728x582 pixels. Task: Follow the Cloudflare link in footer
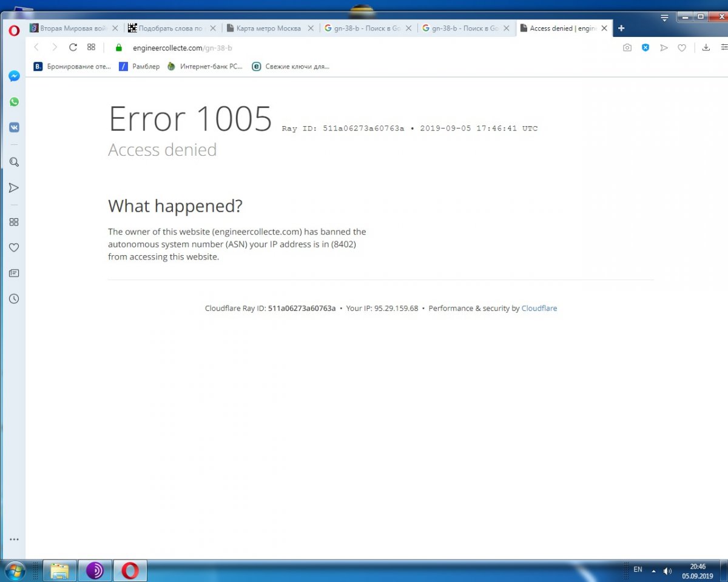tap(539, 308)
